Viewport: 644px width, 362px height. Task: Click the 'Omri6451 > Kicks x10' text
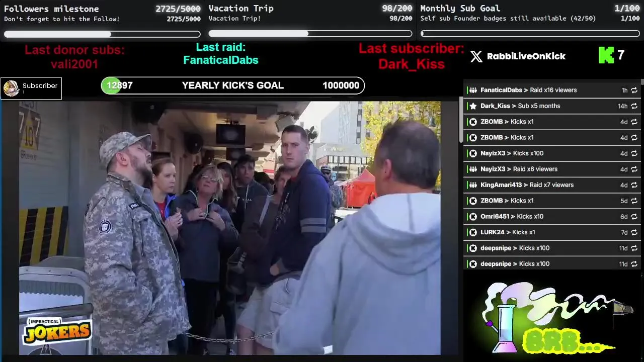point(512,217)
